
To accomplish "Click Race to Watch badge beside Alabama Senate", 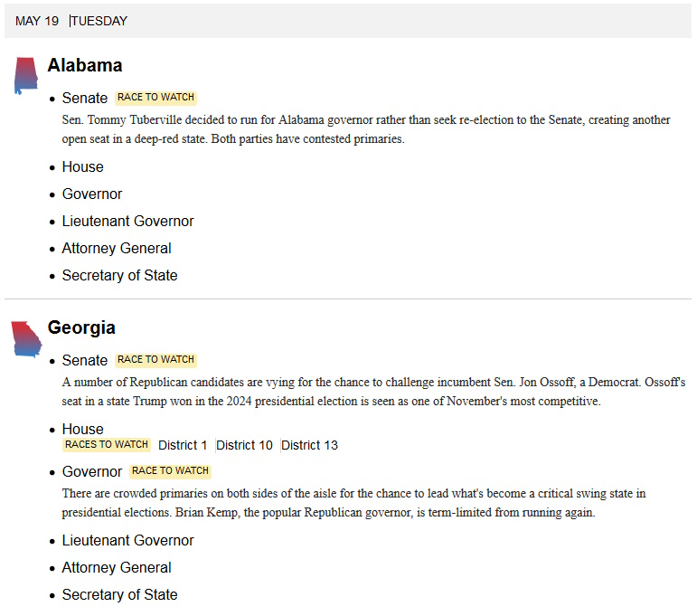I will (x=155, y=98).
